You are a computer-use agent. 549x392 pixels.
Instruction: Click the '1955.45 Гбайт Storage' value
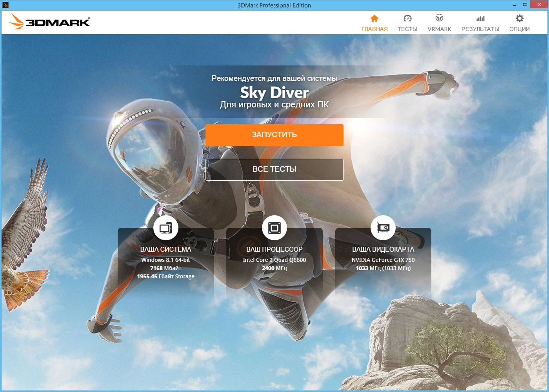(166, 276)
